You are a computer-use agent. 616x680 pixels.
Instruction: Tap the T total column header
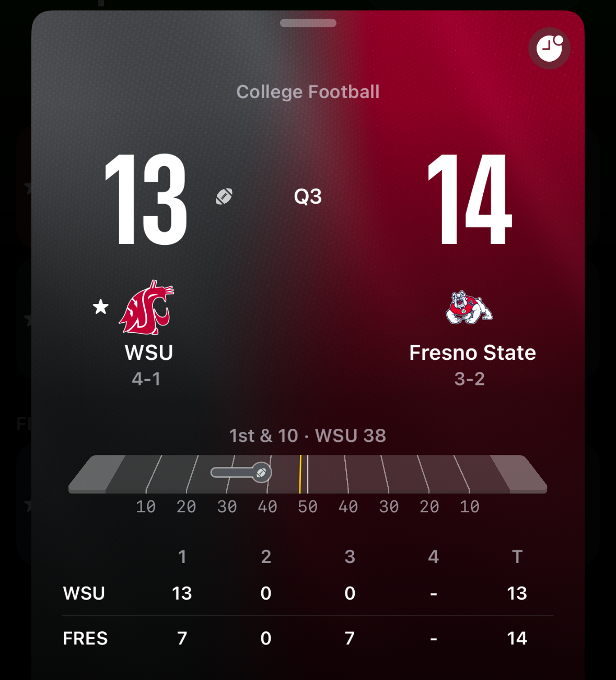pos(517,557)
